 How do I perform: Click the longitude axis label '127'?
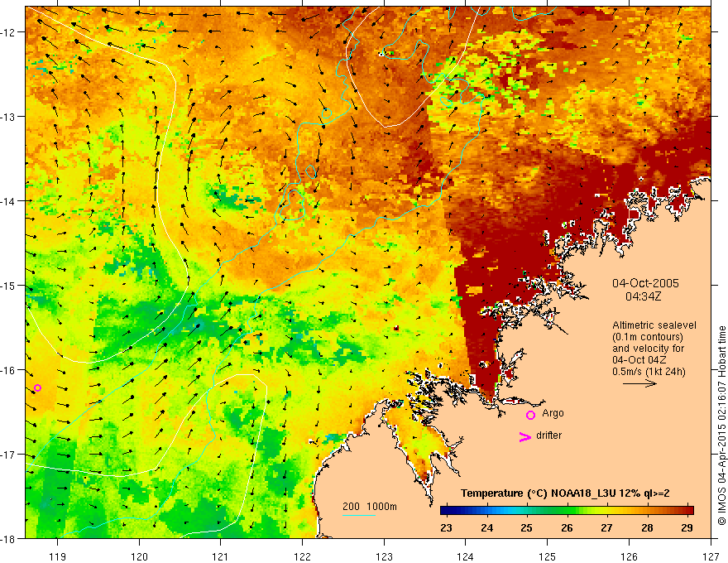click(711, 556)
